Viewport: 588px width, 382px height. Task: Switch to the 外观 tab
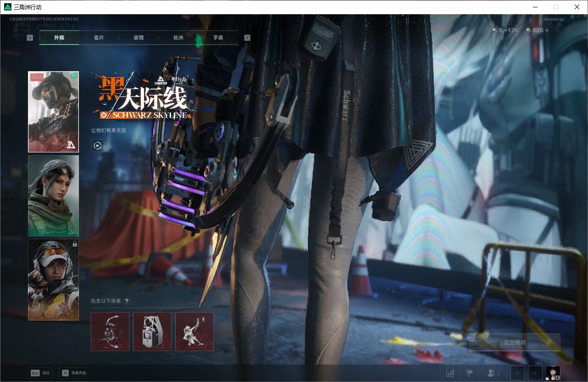(x=59, y=38)
